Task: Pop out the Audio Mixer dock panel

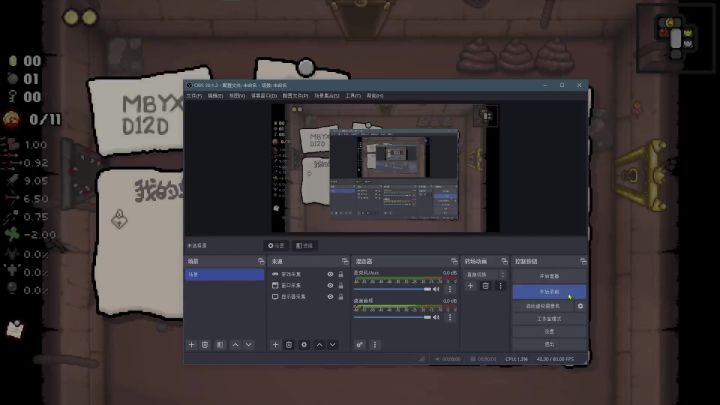Action: click(454, 261)
